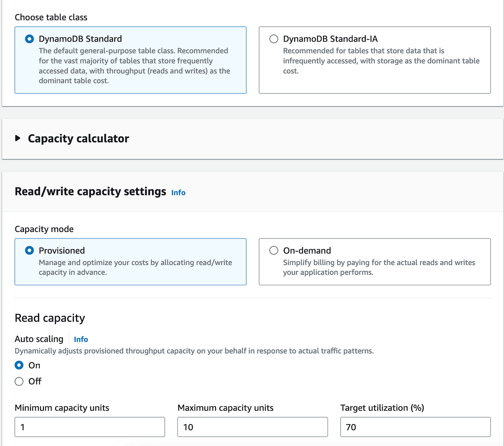This screenshot has height=446, width=504.
Task: Click the On-demand description text
Action: [x=379, y=267]
